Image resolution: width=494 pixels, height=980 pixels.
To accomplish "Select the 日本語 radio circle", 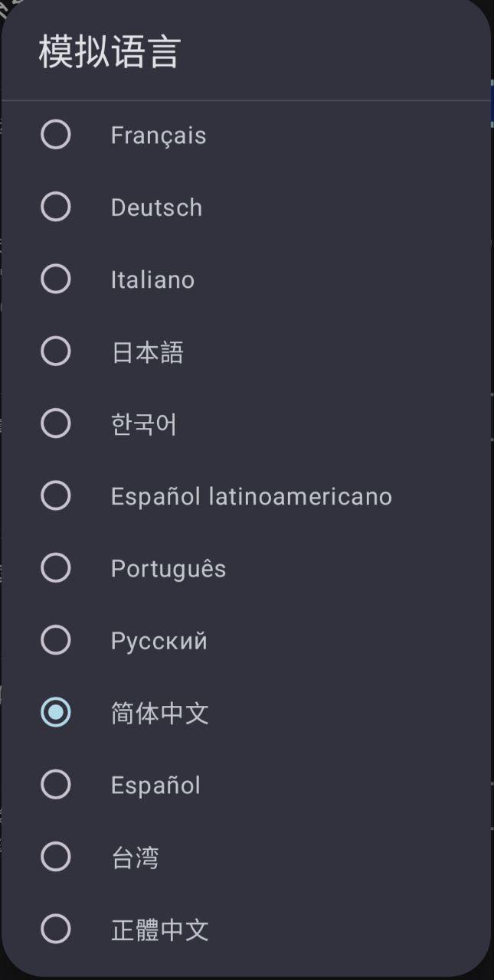I will tap(56, 351).
